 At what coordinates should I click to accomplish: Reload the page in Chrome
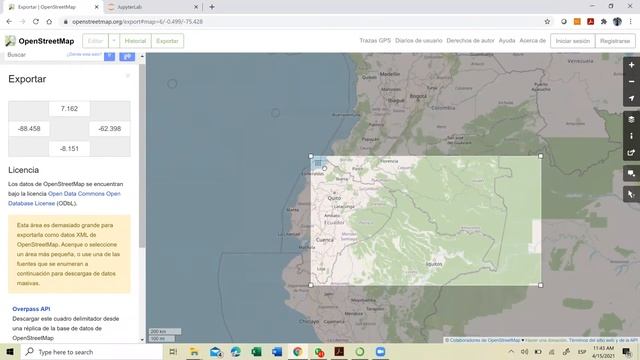coord(36,22)
